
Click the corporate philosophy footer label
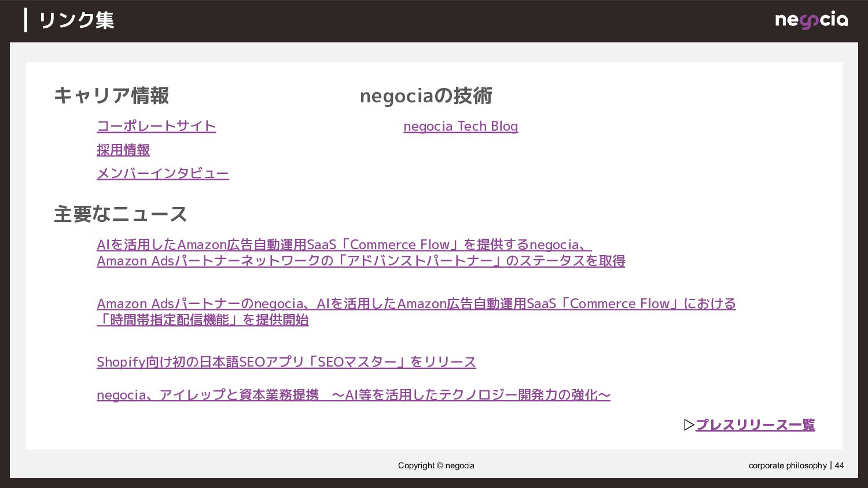[788, 465]
